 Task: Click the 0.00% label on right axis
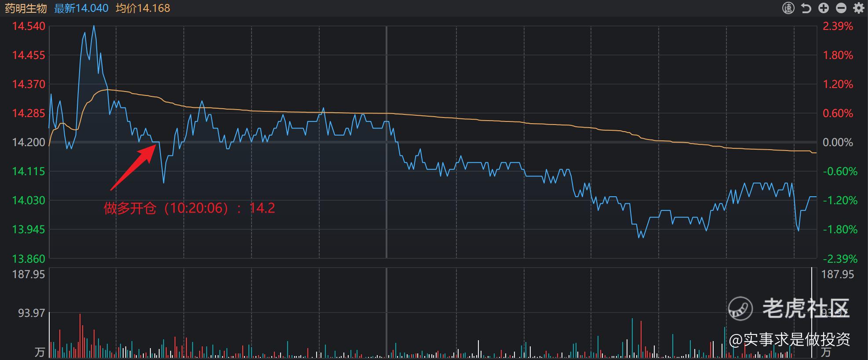pyautogui.click(x=838, y=142)
